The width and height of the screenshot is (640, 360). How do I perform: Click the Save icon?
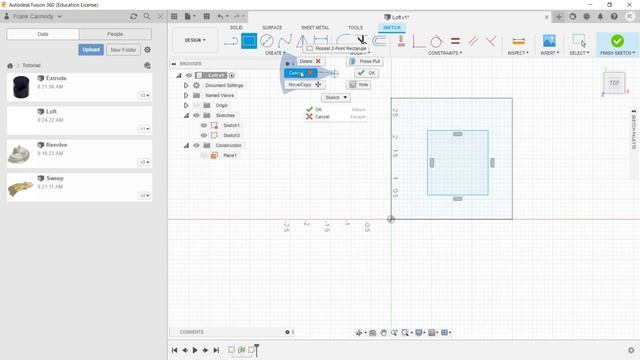(x=207, y=16)
